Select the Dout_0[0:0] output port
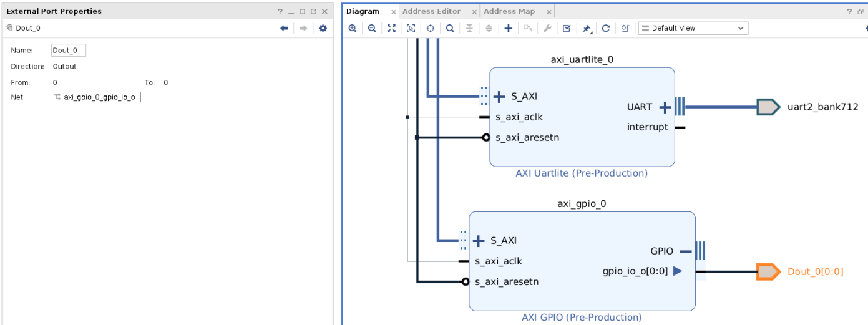 [x=767, y=271]
